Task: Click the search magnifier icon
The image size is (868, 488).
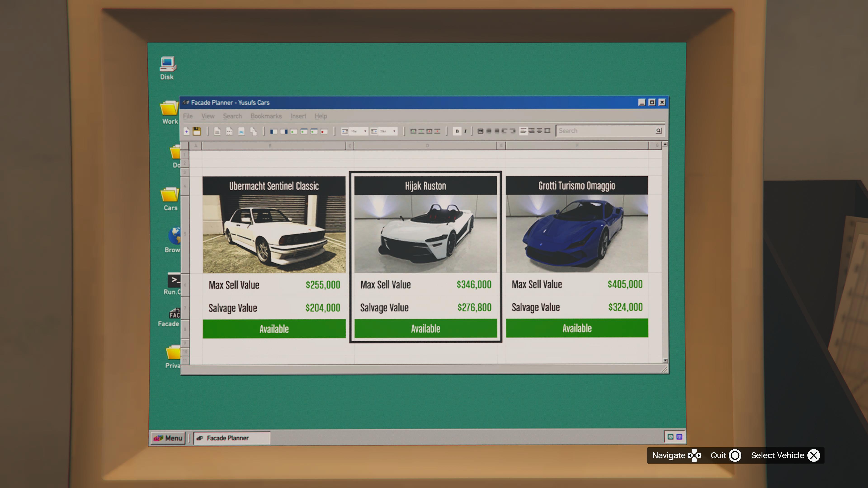Action: [x=658, y=131]
